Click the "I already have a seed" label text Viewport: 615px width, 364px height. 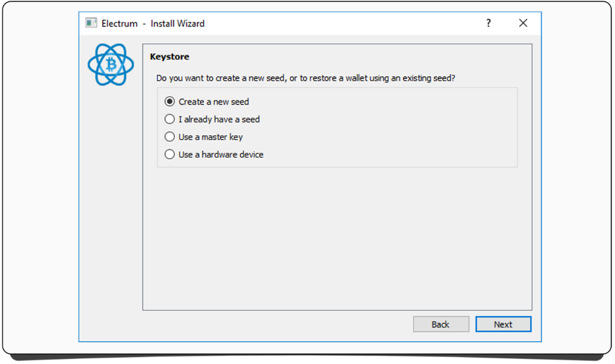coord(219,119)
